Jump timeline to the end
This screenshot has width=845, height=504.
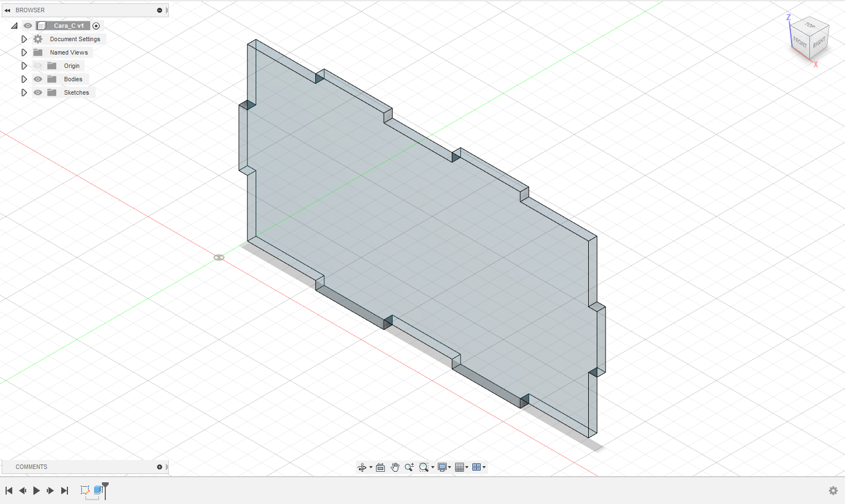coord(65,491)
